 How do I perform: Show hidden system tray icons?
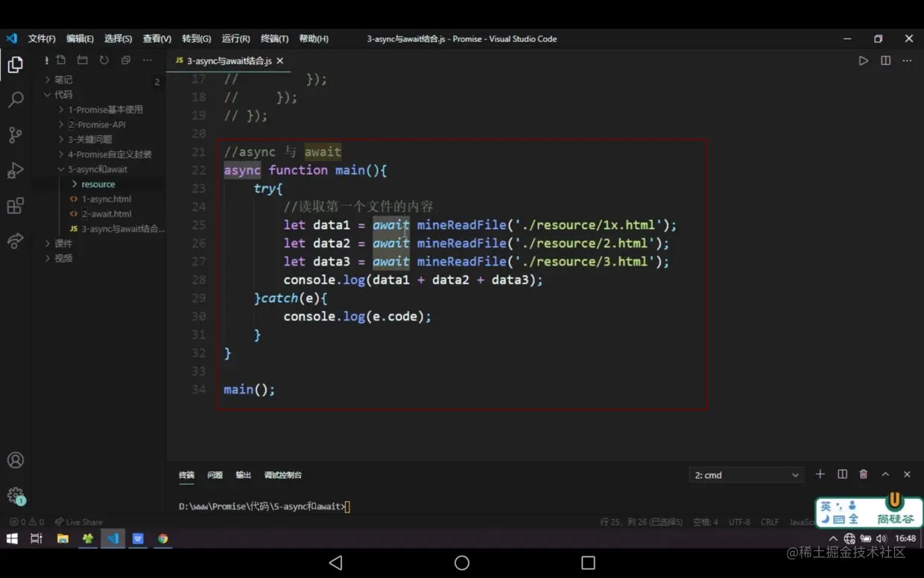[x=833, y=538]
